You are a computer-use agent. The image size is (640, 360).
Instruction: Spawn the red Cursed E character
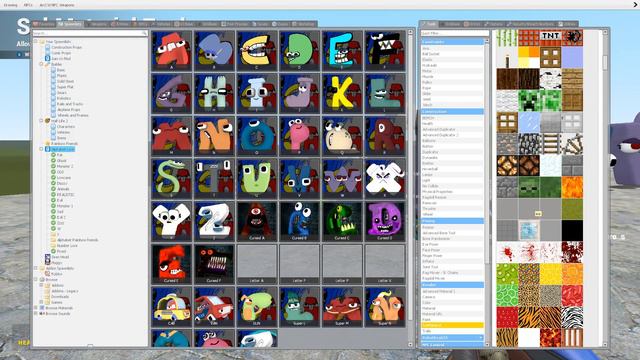click(x=171, y=264)
